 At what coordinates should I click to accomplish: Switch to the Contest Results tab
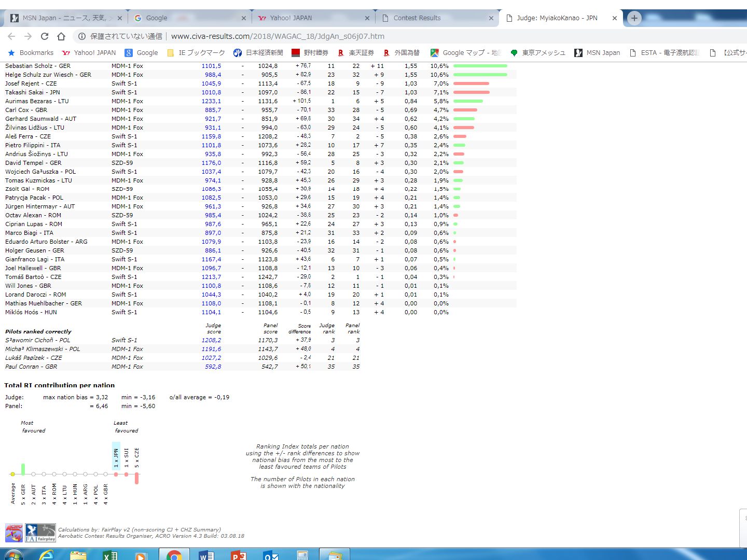click(x=437, y=18)
